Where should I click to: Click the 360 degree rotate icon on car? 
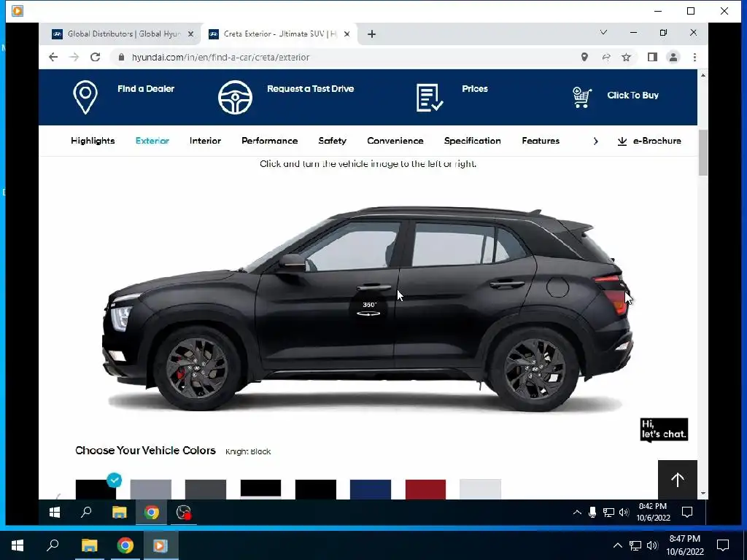tap(368, 308)
